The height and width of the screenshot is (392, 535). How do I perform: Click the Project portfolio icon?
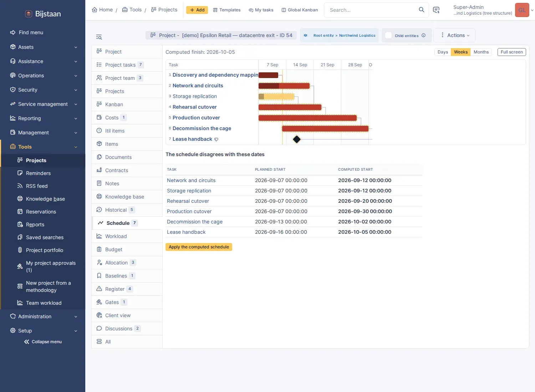20,250
